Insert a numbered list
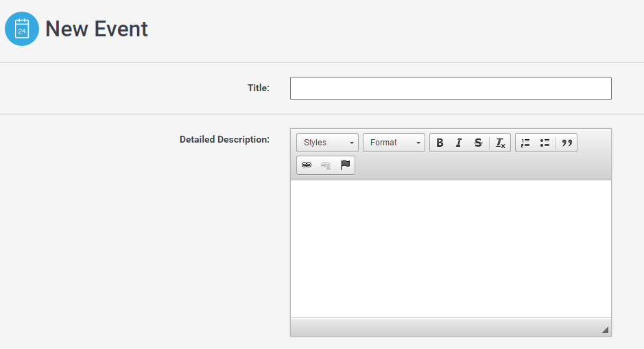 (x=525, y=143)
